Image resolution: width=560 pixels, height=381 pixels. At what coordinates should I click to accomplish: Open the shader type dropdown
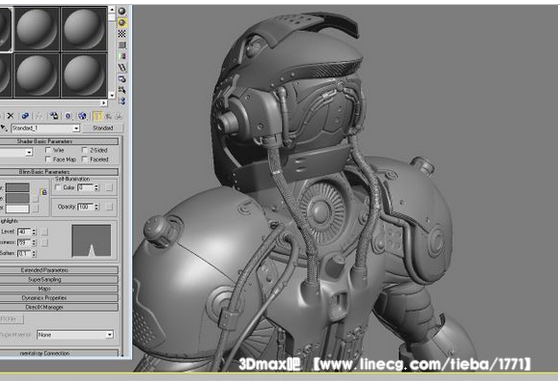(29, 152)
